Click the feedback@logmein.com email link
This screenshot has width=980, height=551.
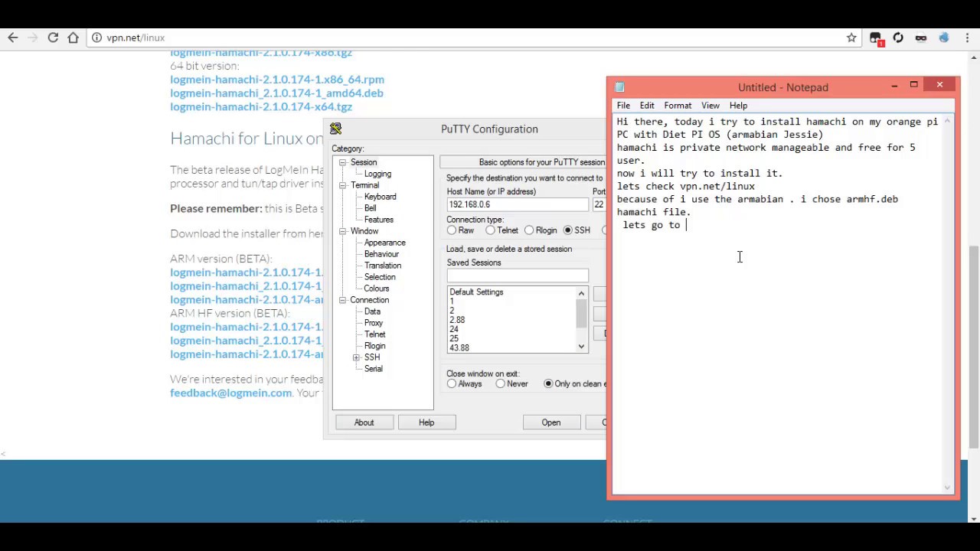point(230,393)
